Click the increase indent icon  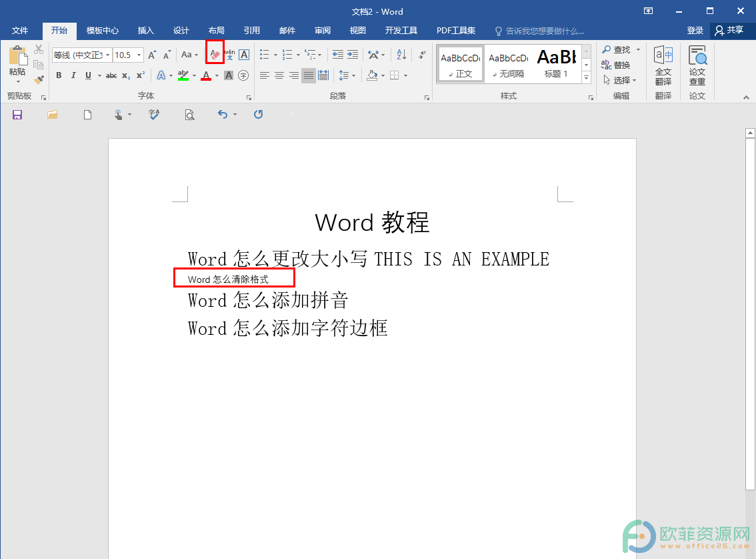[353, 55]
